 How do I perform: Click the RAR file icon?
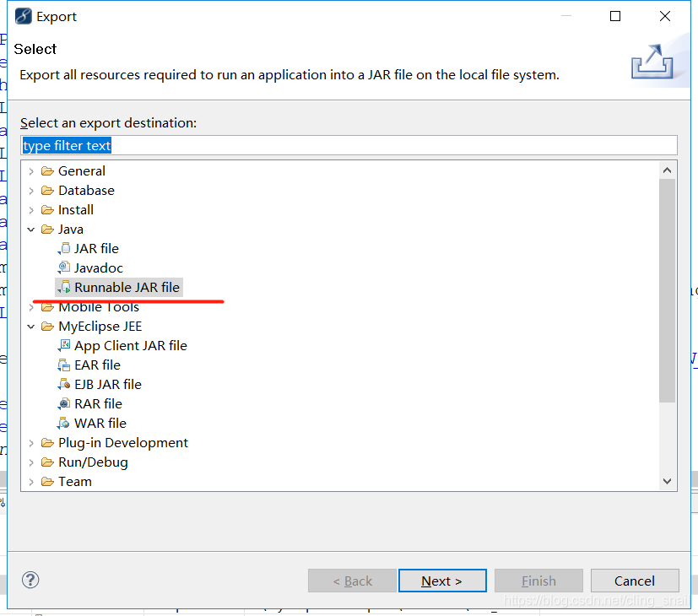click(x=64, y=403)
